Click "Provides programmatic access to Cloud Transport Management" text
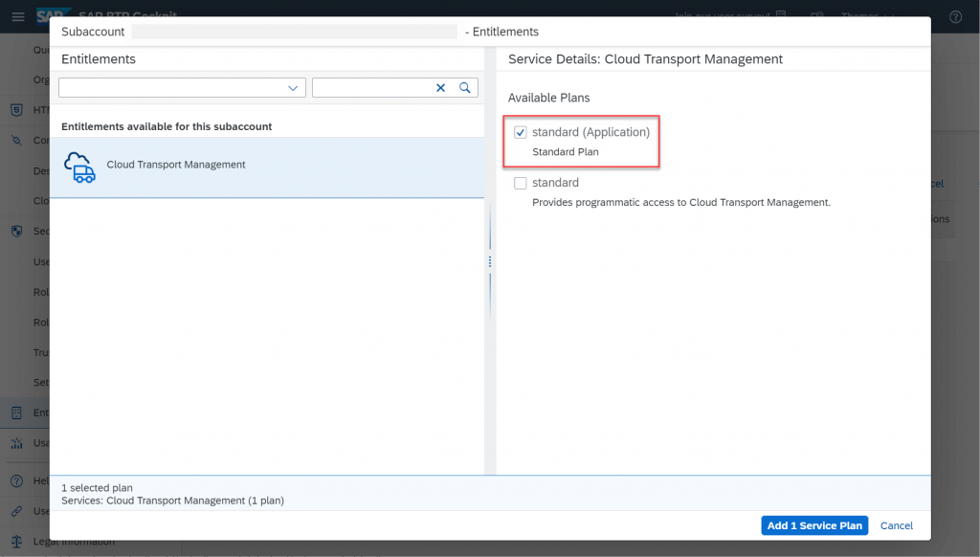This screenshot has height=557, width=980. tap(680, 203)
